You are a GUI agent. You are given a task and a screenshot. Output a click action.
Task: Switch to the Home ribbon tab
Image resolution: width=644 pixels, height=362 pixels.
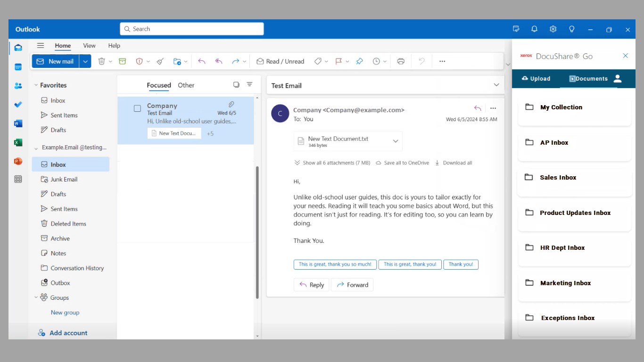tap(63, 46)
